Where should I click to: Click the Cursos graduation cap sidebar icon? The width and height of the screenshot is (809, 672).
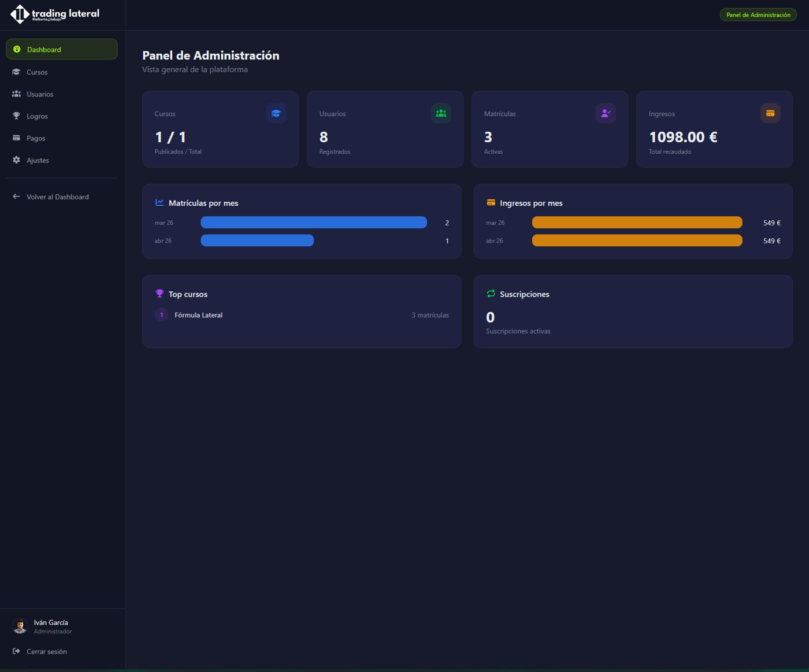[x=16, y=72]
